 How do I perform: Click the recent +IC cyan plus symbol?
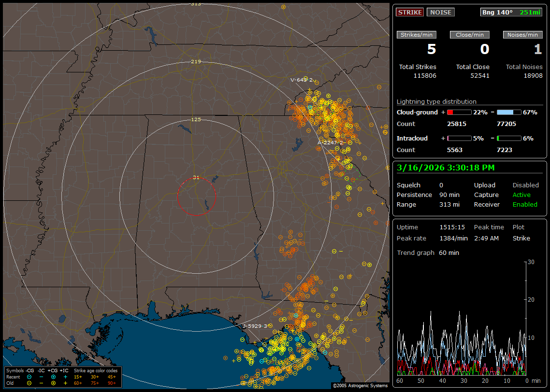[x=65, y=377]
